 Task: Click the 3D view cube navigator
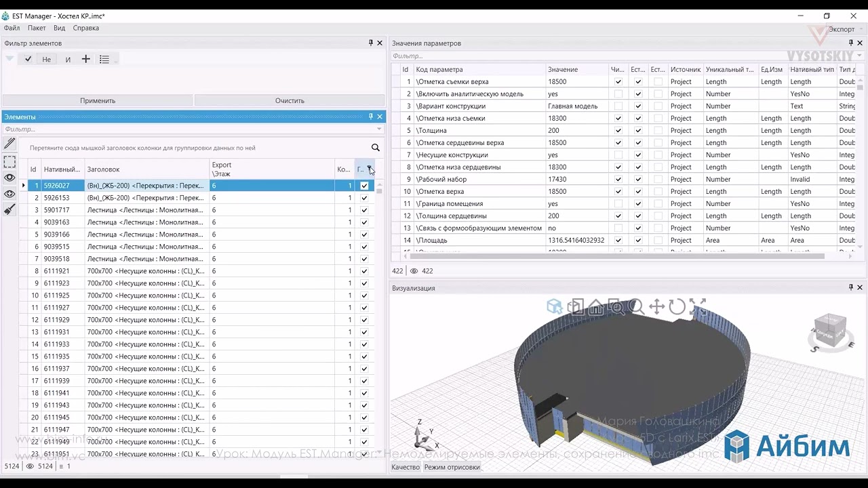click(831, 332)
